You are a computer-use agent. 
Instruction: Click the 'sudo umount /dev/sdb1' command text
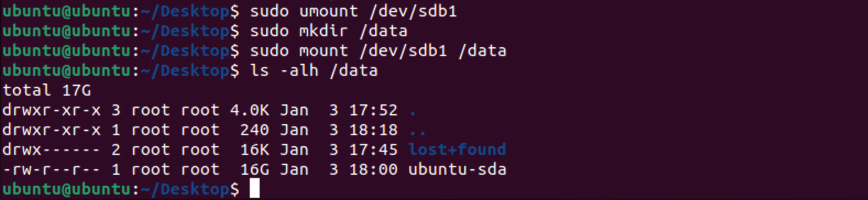point(353,11)
